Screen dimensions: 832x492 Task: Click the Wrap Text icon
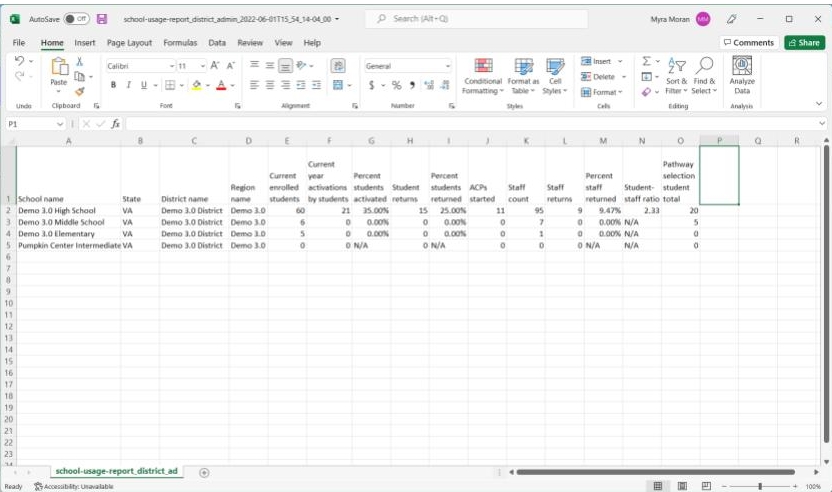point(336,66)
